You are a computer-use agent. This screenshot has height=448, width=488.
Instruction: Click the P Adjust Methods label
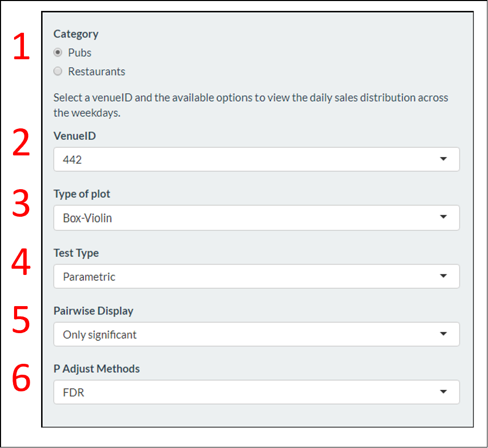tap(97, 369)
